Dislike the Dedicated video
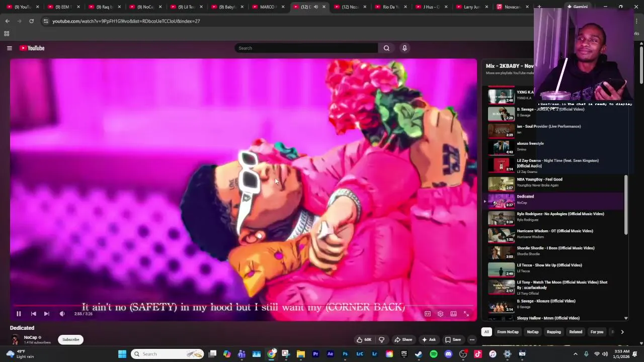This screenshot has width=644, height=362. [x=381, y=339]
